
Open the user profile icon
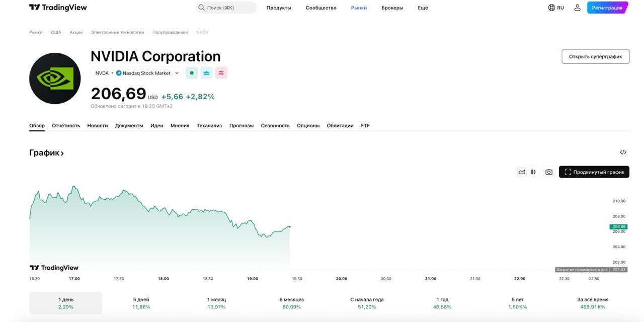click(x=577, y=8)
